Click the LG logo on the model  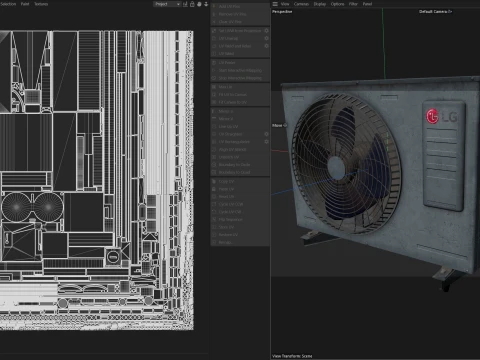pos(441,117)
